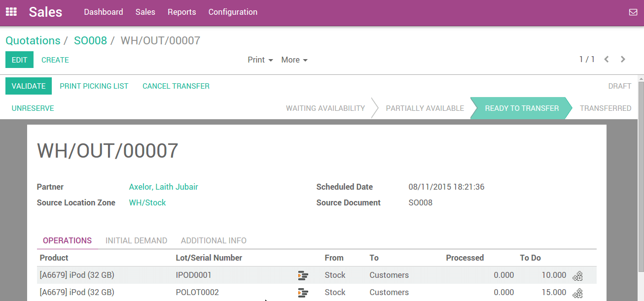Open detailed operations for IPOD0001 line
Image resolution: width=644 pixels, height=301 pixels.
click(303, 275)
